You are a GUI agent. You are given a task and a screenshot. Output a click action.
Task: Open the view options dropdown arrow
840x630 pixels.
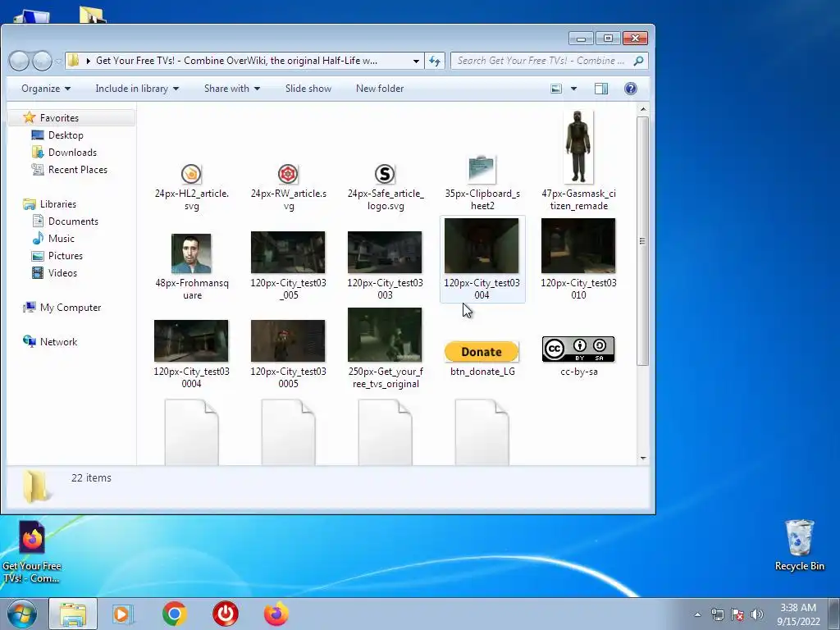[573, 89]
